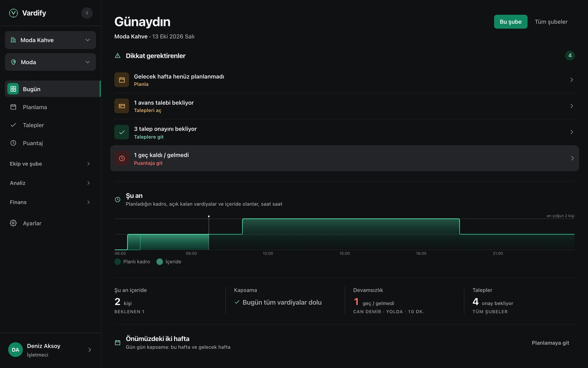This screenshot has height=368, width=588.
Task: Click the calendar icon for Planlama
Action: coord(13,107)
